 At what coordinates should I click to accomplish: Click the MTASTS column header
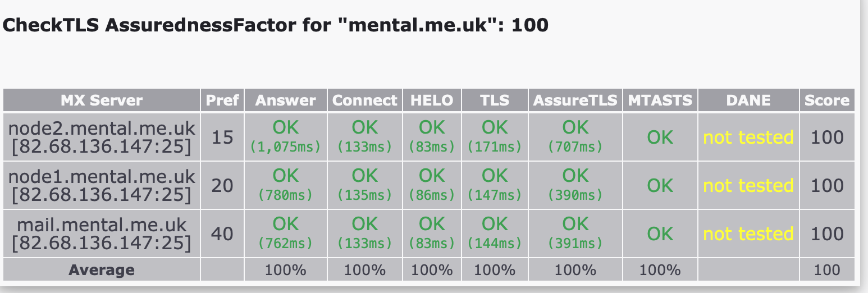(x=660, y=100)
